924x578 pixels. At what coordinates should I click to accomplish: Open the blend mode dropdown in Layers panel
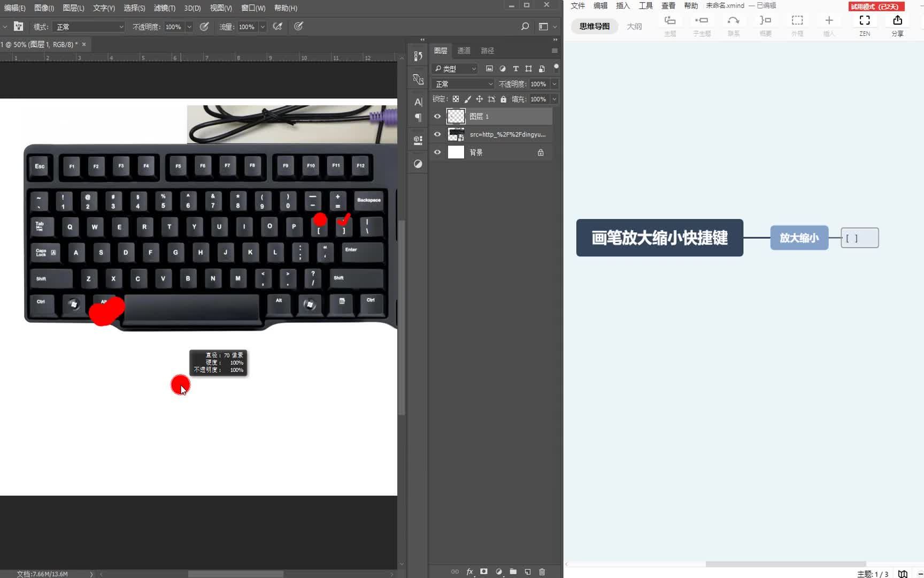pos(462,83)
